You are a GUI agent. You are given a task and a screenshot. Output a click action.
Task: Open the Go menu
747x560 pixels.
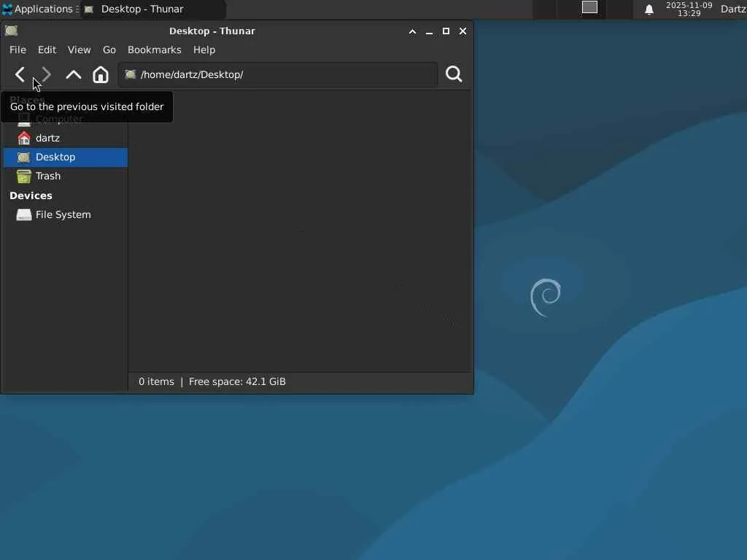tap(109, 50)
